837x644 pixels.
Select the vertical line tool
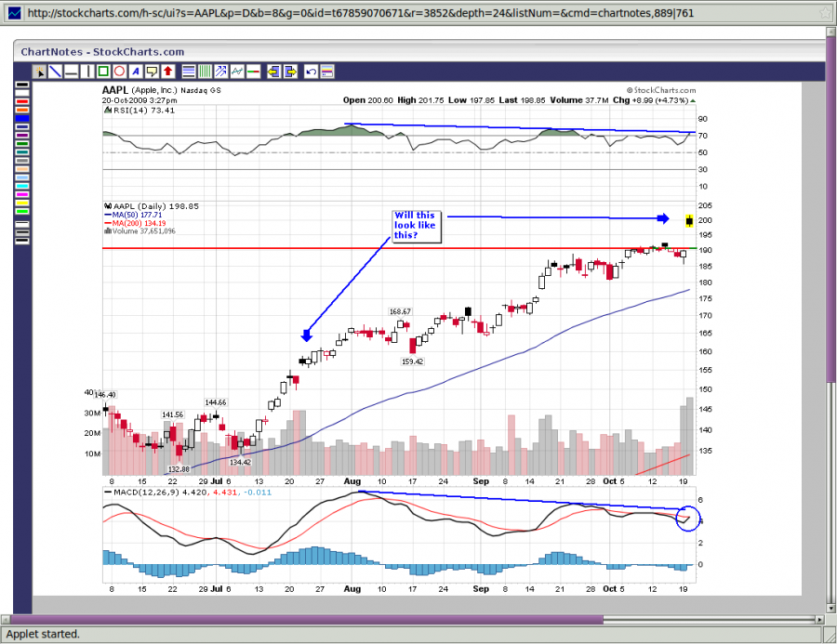pos(87,71)
